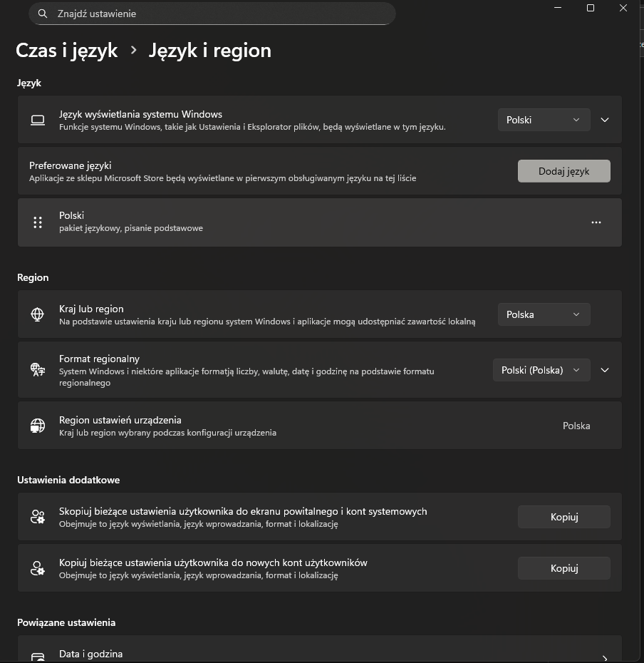Screen dimensions: 644x663
Task: Open the 'Polski' display language dropdown
Action: [x=544, y=120]
